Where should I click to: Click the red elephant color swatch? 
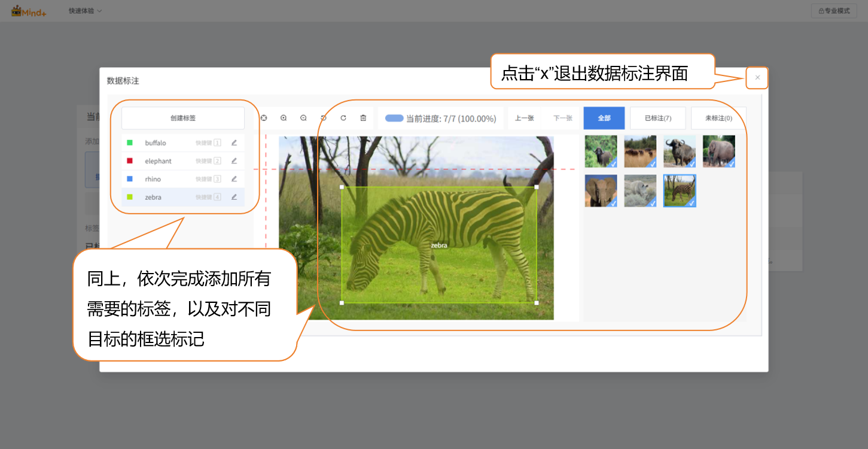coord(130,161)
